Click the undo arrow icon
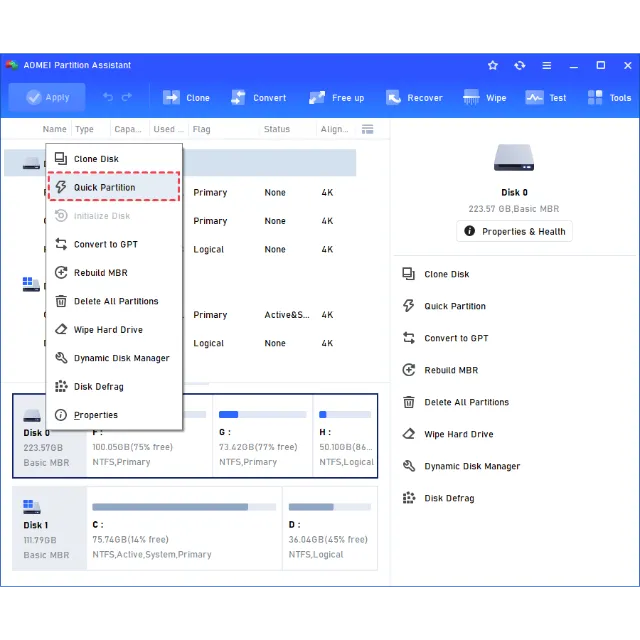The width and height of the screenshot is (640, 640). pos(108,98)
